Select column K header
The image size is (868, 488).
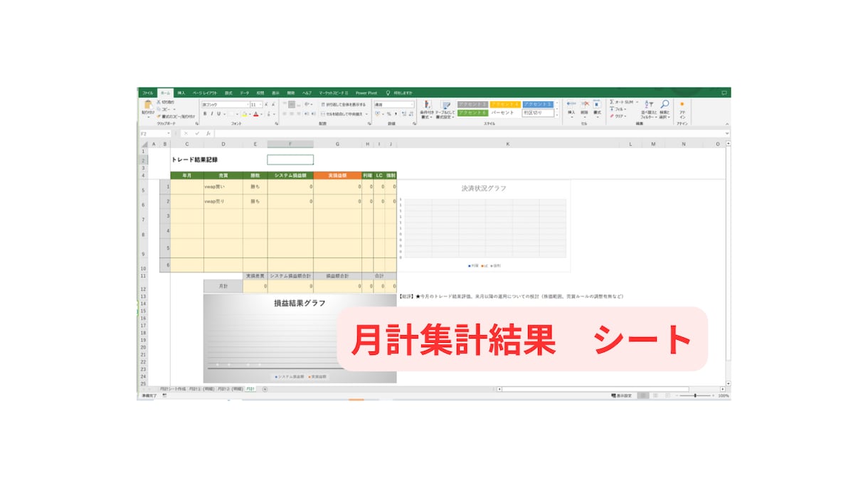(x=508, y=144)
